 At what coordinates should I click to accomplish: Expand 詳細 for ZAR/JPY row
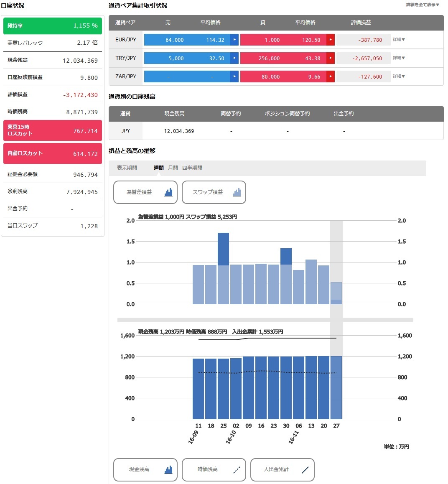[399, 76]
